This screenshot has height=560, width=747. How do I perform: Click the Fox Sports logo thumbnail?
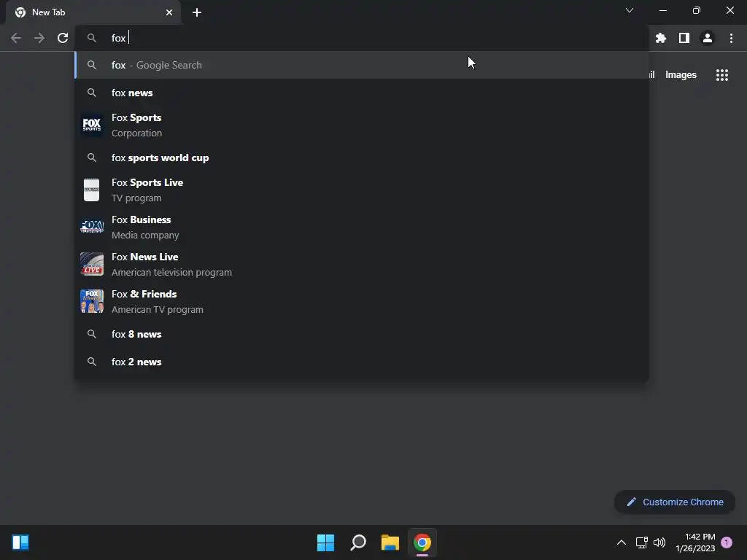pos(92,125)
